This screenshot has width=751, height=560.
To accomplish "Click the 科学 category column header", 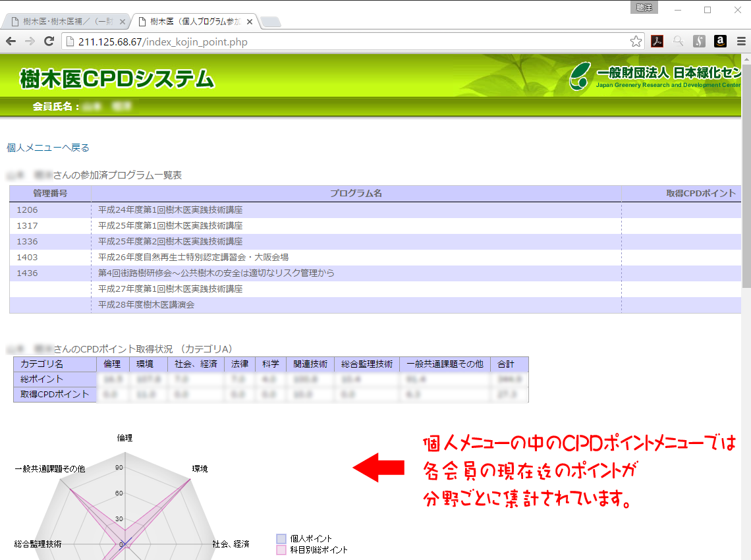I will tap(271, 364).
